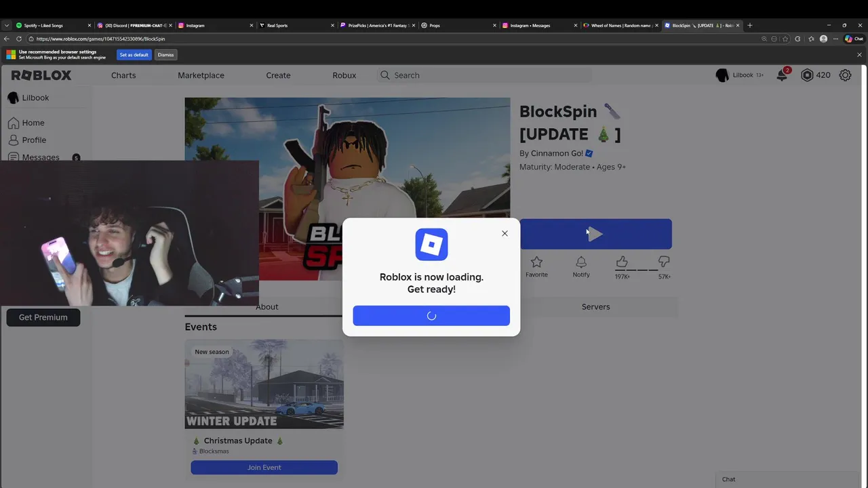Open the Copilot Chat button
Viewport: 868px width, 488px height.
(854, 39)
